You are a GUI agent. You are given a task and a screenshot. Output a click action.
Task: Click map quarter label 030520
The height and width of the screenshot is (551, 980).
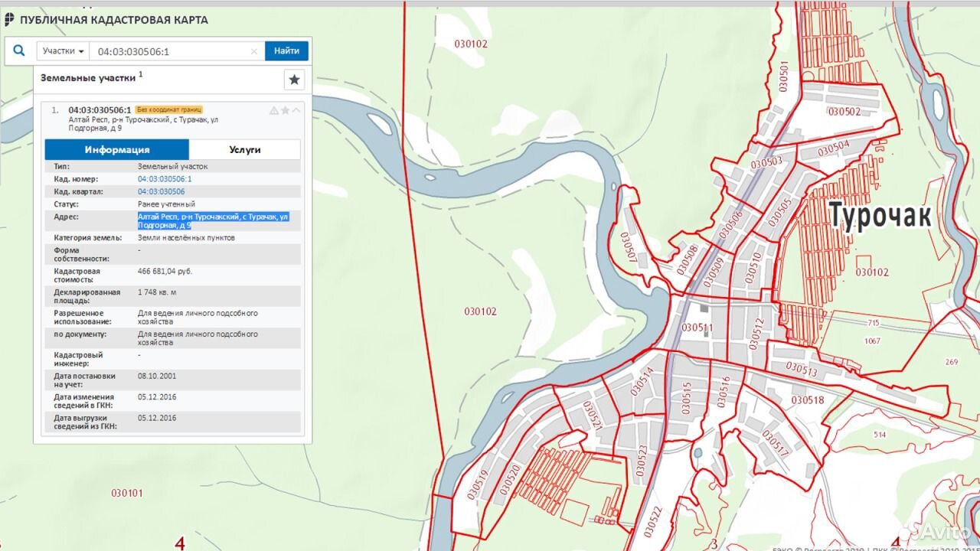pyautogui.click(x=509, y=479)
